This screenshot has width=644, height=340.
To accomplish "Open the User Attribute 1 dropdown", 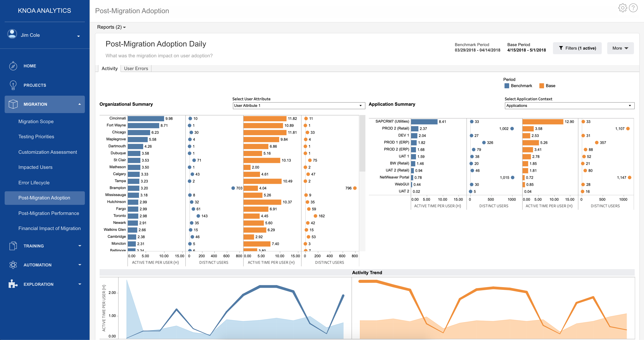I will point(299,106).
